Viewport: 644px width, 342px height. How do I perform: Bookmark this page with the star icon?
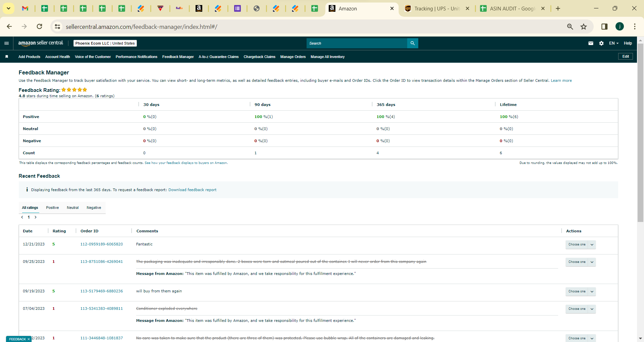coord(584,26)
